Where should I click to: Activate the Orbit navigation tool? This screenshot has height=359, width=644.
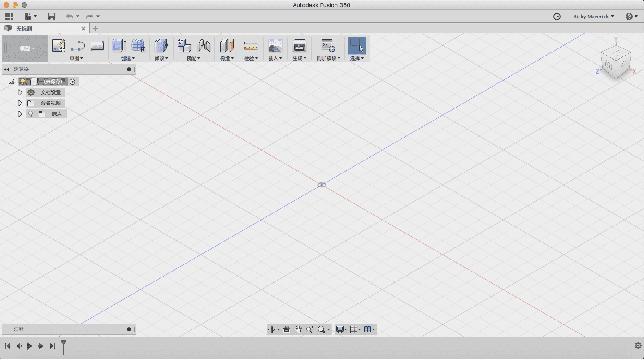(x=271, y=329)
